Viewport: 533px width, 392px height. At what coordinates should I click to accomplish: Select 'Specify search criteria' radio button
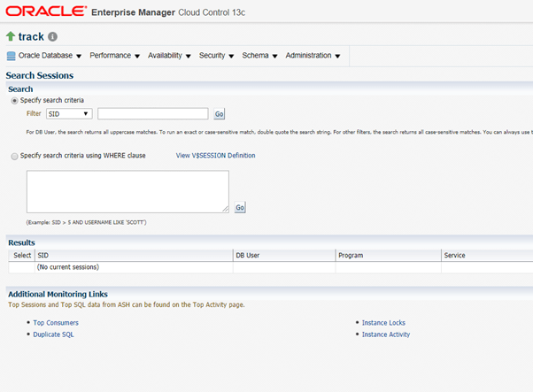tap(14, 101)
